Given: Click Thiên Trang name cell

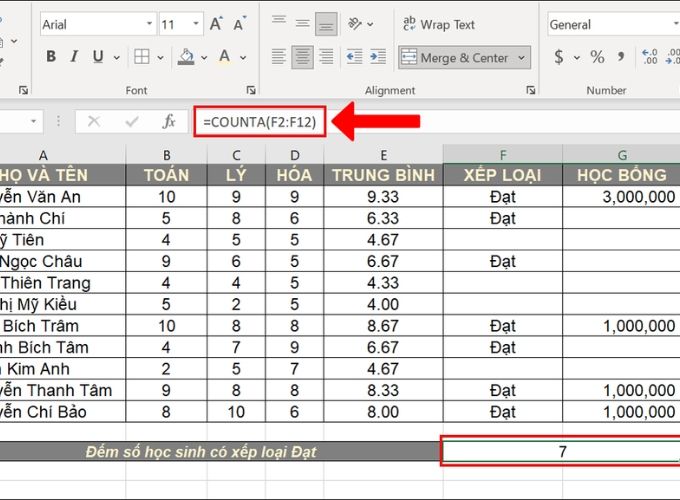Looking at the screenshot, I should coord(63,283).
